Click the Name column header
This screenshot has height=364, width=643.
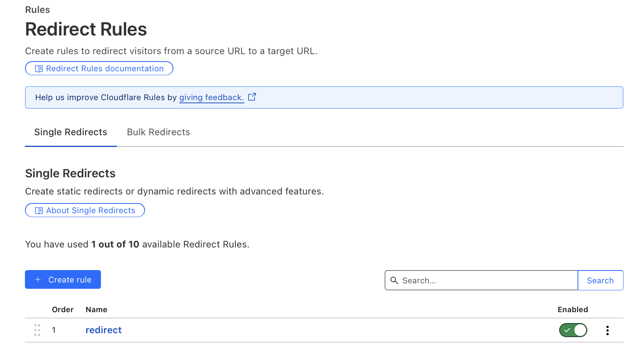click(x=96, y=309)
